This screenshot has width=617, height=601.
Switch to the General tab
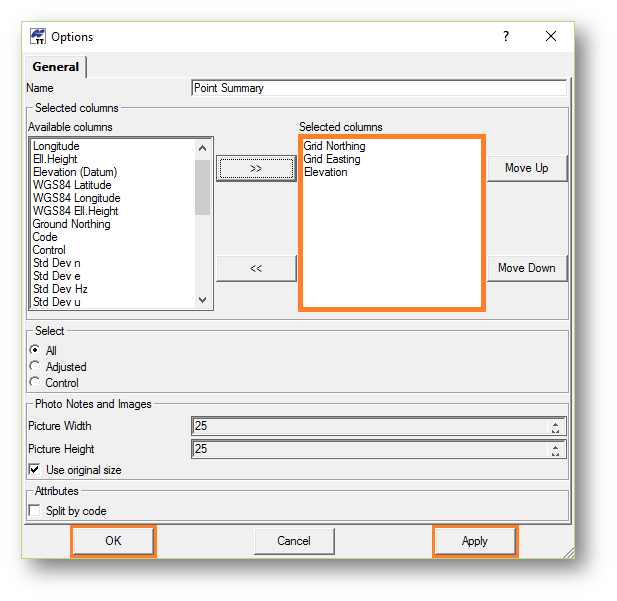(x=56, y=67)
